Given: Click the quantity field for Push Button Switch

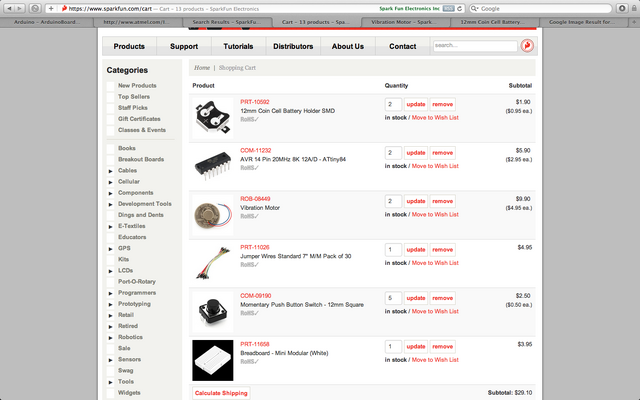Looking at the screenshot, I should 393,298.
